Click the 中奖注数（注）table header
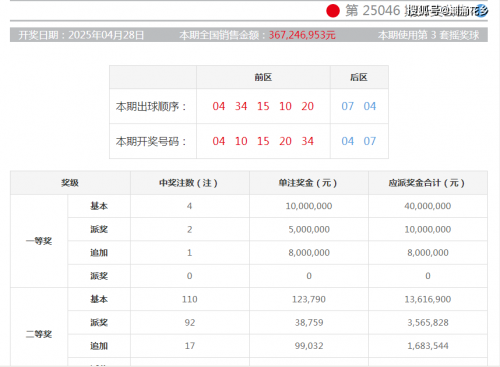The width and height of the screenshot is (500, 367). click(189, 183)
